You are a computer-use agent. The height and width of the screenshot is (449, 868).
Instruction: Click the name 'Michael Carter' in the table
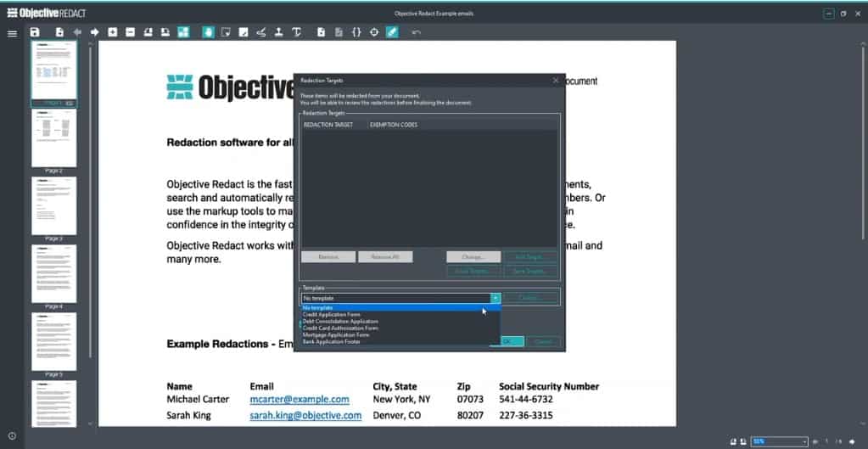pyautogui.click(x=198, y=399)
